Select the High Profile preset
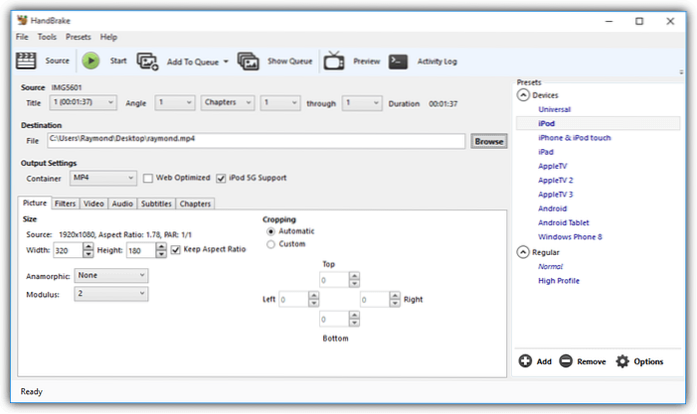Viewport: 697px width, 414px height. tap(558, 281)
